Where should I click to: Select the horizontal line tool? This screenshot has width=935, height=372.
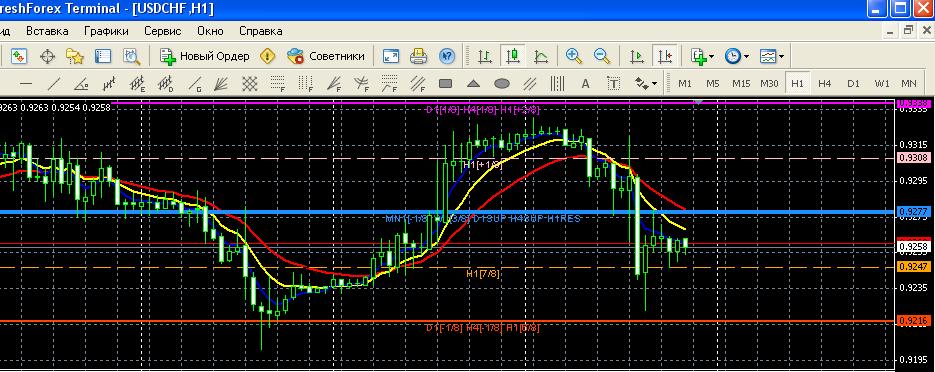pyautogui.click(x=26, y=83)
